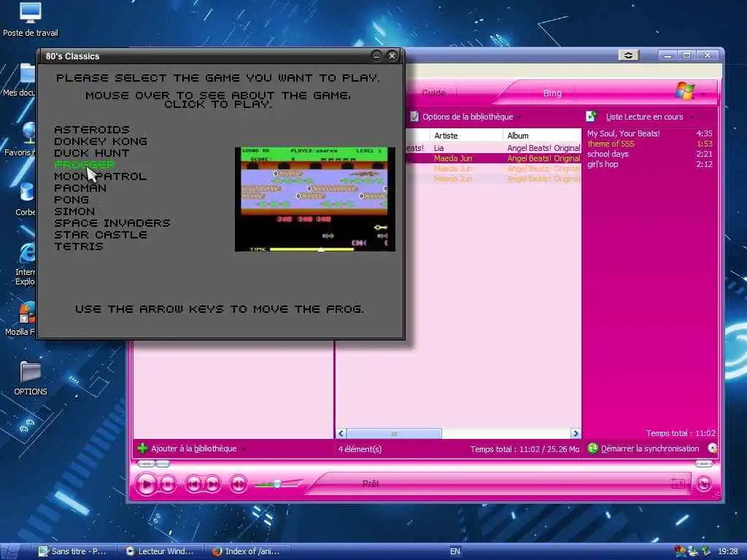This screenshot has height=560, width=747.
Task: Expand the Ajouter à la bibliothèque dropdown arrow
Action: tap(244, 449)
